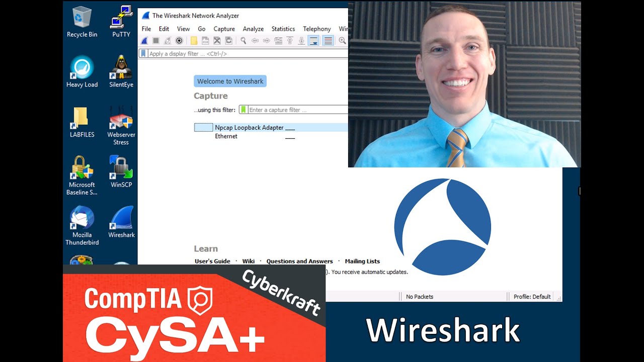Open the Heavy Load desktop shortcut
Viewport: 644px width, 362px height.
(82, 72)
